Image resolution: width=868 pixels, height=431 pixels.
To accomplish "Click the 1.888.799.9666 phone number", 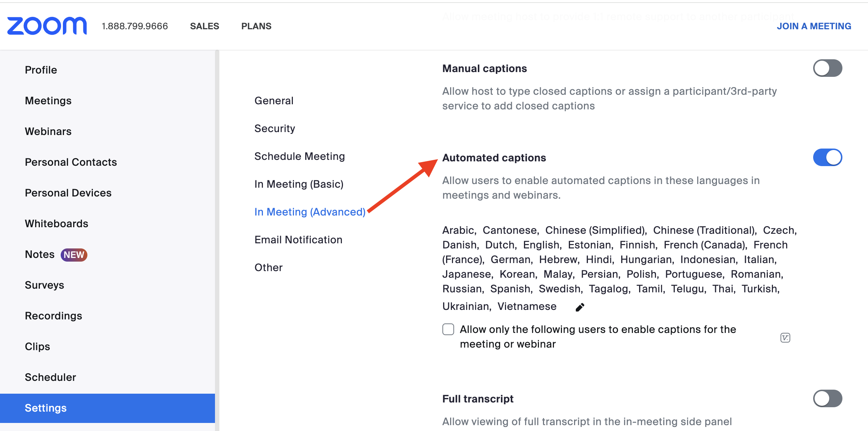I will pos(135,26).
